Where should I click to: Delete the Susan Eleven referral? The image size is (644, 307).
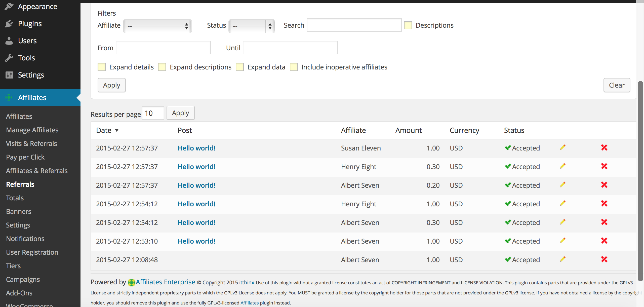pos(604,148)
